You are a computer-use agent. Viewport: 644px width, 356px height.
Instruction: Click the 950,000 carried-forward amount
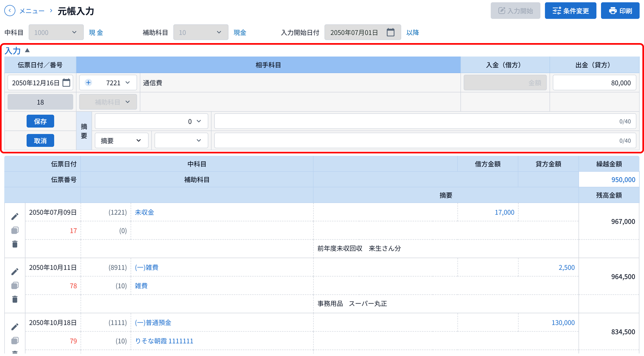[x=623, y=179]
